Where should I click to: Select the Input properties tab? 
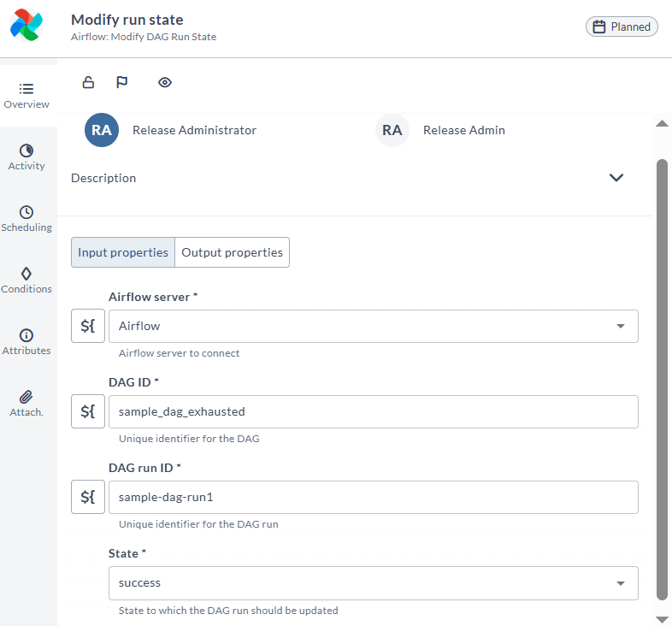(x=123, y=252)
